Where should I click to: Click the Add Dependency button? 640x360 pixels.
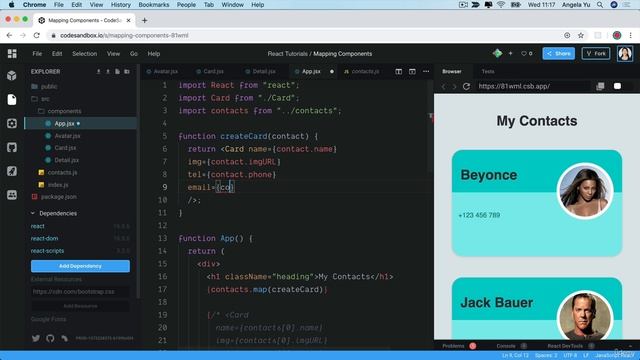[x=80, y=266]
